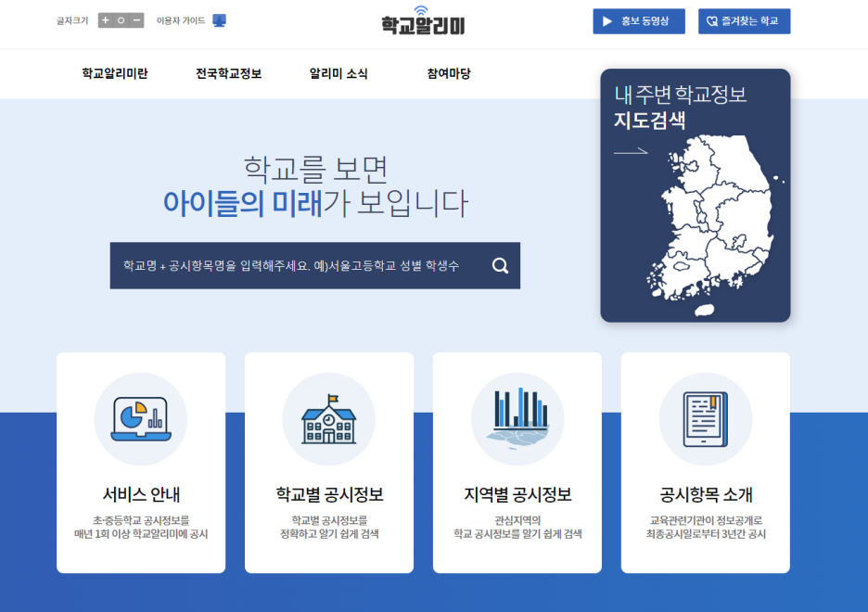The width and height of the screenshot is (868, 612).
Task: Click the 학교를 보면 headline text
Action: pyautogui.click(x=315, y=169)
